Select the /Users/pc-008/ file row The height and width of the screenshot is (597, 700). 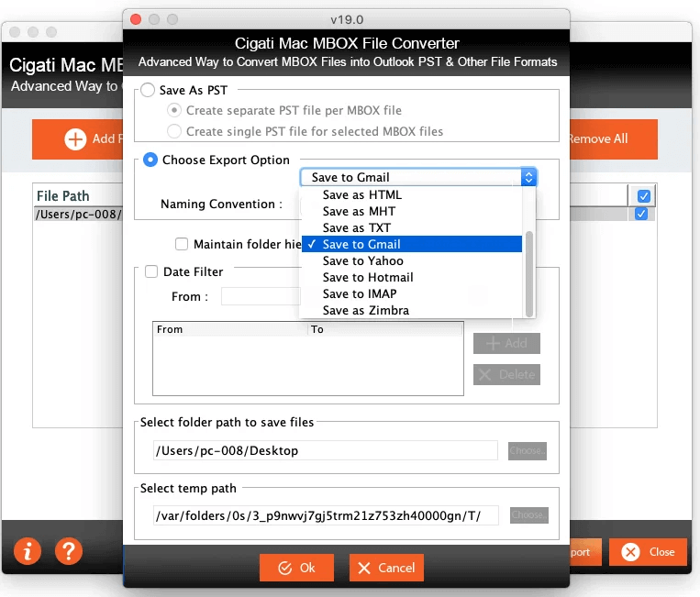tap(79, 215)
